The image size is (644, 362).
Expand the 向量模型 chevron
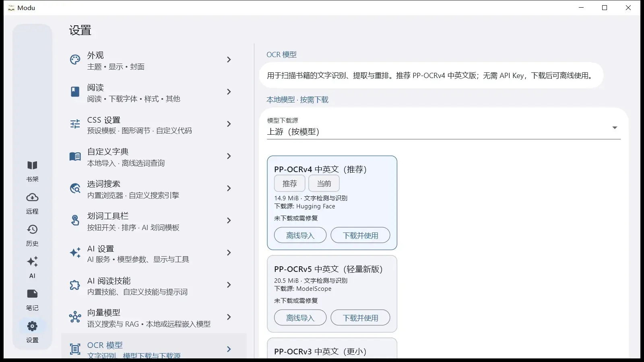point(229,317)
